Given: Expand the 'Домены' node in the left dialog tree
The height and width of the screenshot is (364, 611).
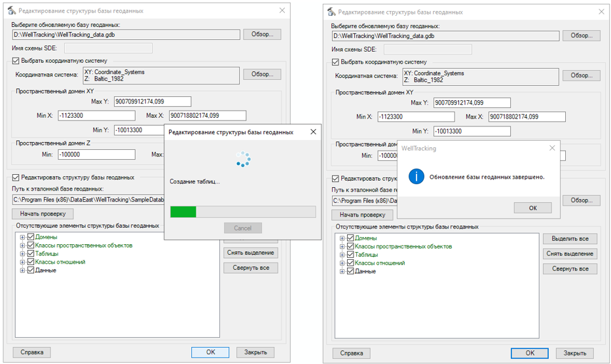Looking at the screenshot, I should (x=22, y=237).
